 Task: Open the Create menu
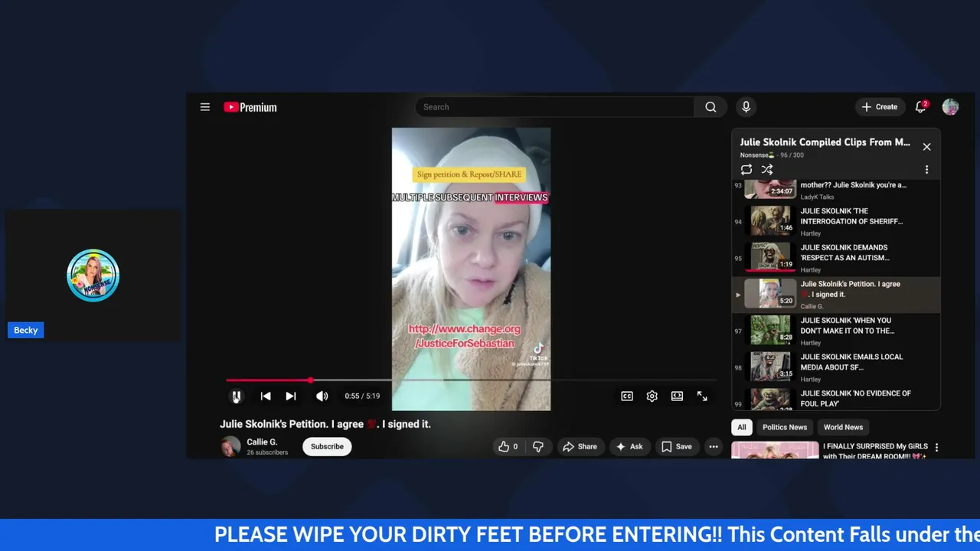point(880,107)
